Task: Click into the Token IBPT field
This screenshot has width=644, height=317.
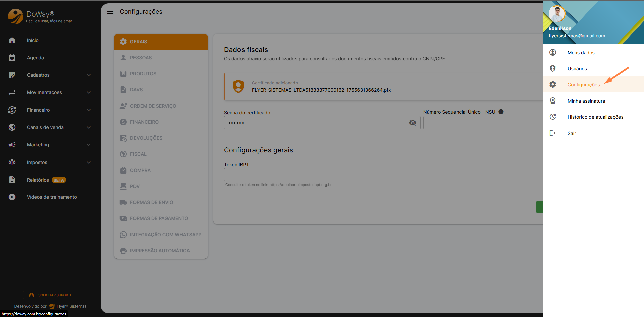Action: point(382,175)
